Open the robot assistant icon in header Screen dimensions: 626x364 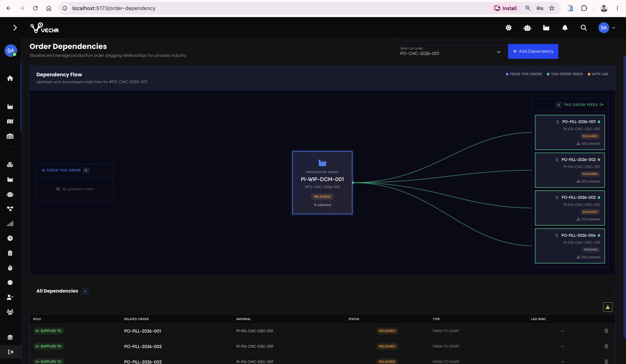[527, 28]
